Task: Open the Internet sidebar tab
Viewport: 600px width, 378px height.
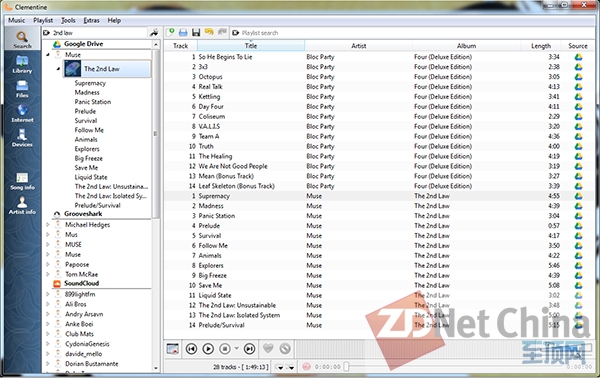Action: click(x=22, y=113)
